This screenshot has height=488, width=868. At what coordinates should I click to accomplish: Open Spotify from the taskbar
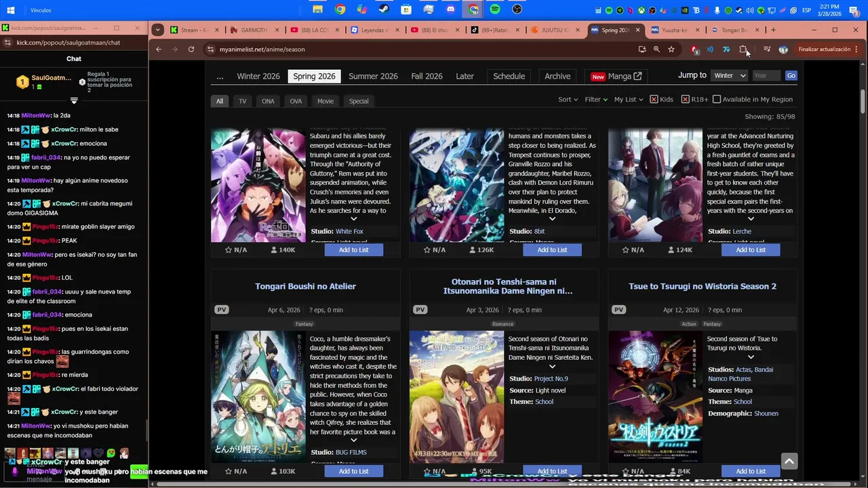[x=495, y=9]
